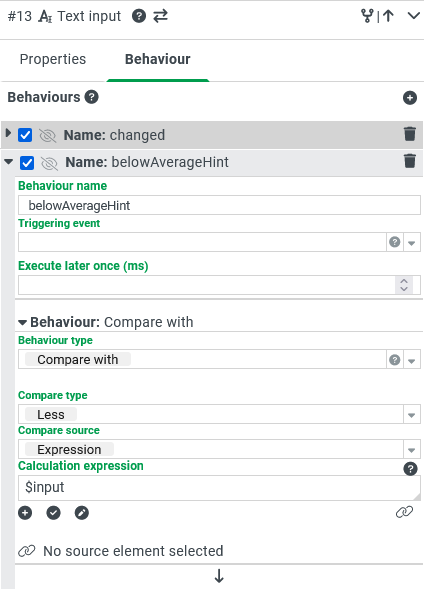Click the Execute later once stepper arrows
Screen dimensions: 424x589
(404, 285)
